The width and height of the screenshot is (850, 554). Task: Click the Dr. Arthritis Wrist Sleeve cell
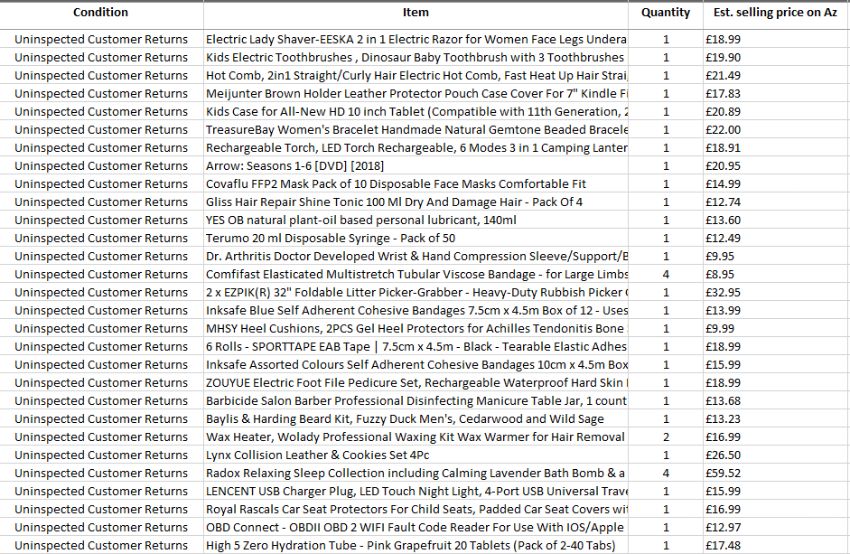[x=416, y=256]
